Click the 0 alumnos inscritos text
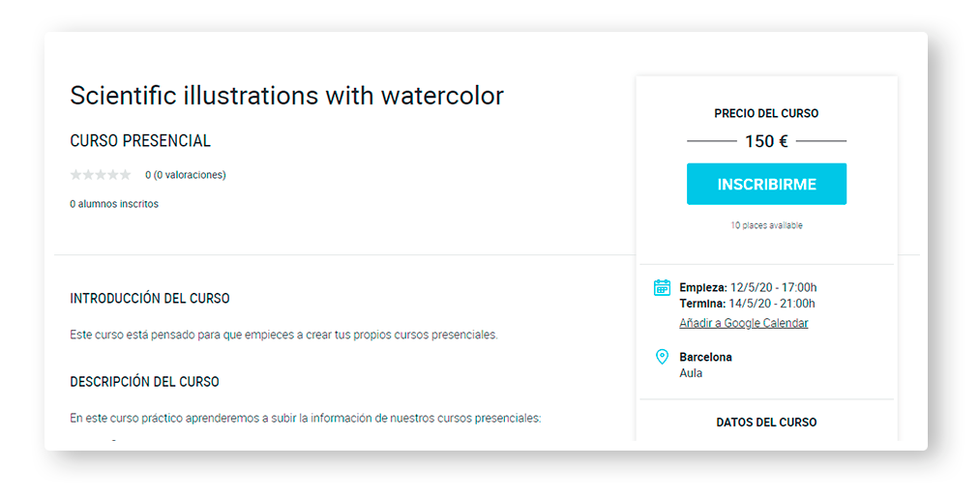Viewport: 980px width, 497px height. pyautogui.click(x=114, y=204)
